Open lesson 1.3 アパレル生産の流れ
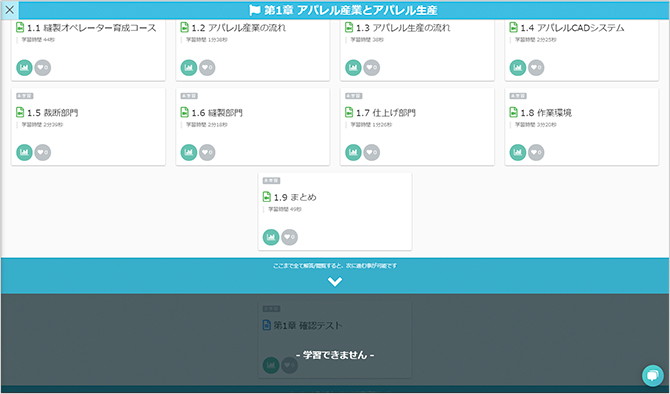The height and width of the screenshot is (394, 670). pyautogui.click(x=403, y=28)
